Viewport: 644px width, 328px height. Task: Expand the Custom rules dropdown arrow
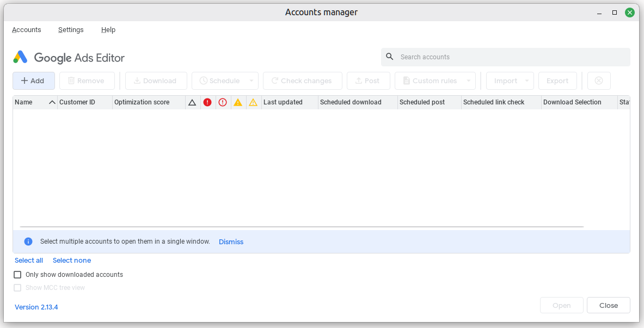(469, 81)
